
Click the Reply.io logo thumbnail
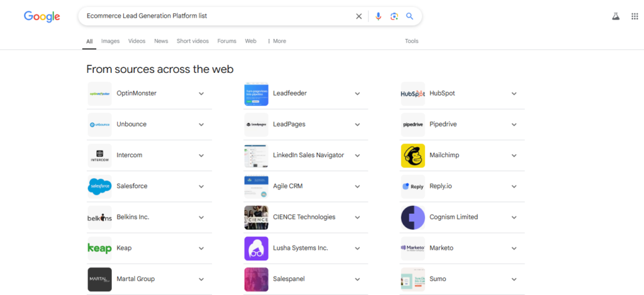[x=413, y=186]
